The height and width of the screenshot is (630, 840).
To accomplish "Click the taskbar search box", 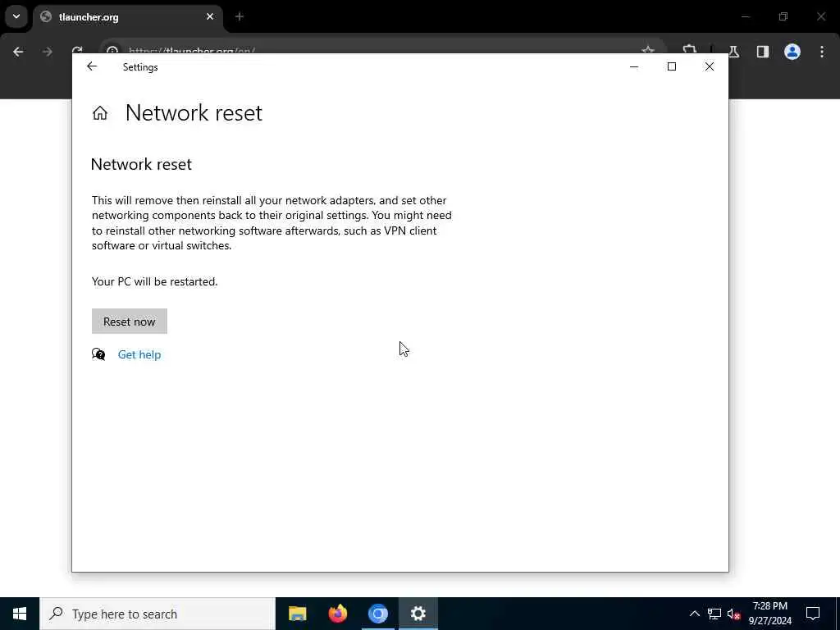I will pos(157,614).
